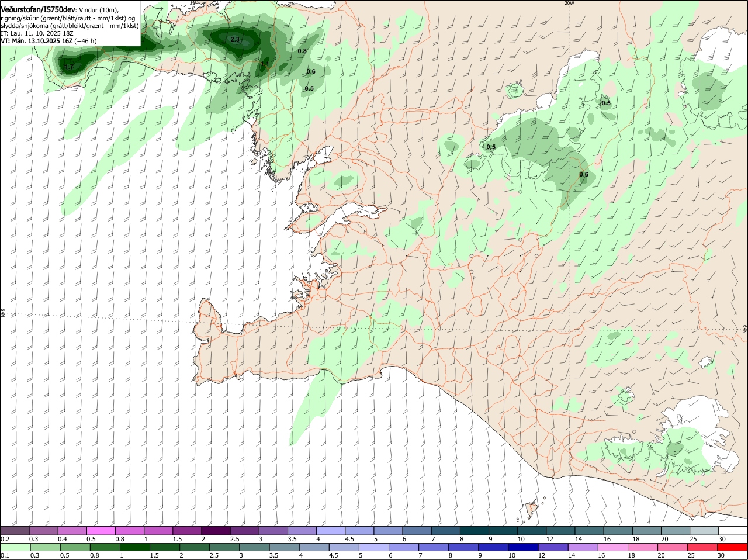Click the slydda/snjókoma legend description line
The height and width of the screenshot is (560, 748).
pos(70,26)
